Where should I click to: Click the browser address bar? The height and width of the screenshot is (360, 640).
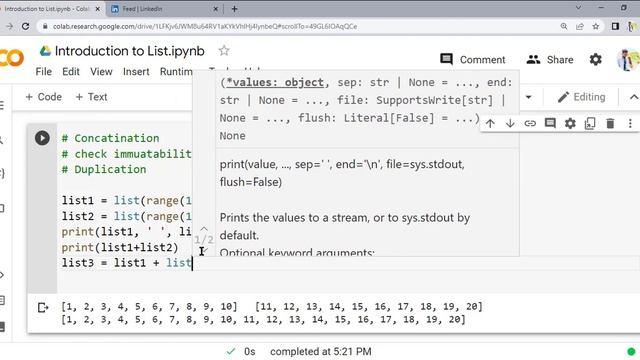click(x=302, y=26)
